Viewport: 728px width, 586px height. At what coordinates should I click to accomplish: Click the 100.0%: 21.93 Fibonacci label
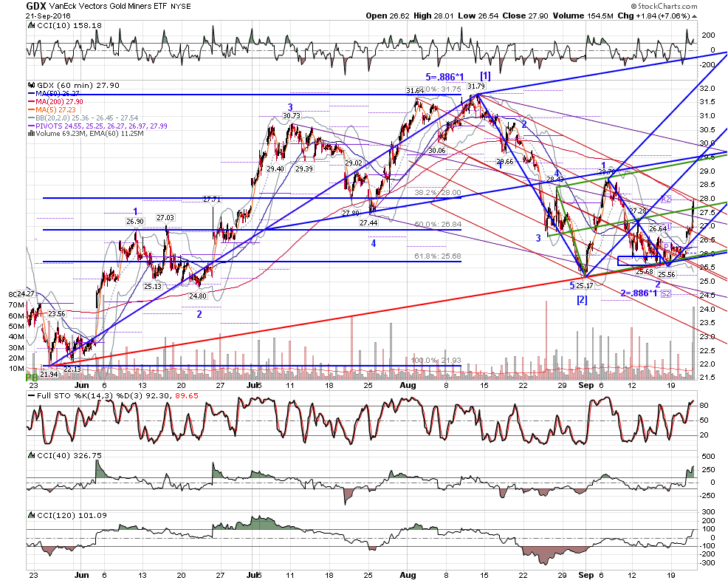pyautogui.click(x=436, y=360)
